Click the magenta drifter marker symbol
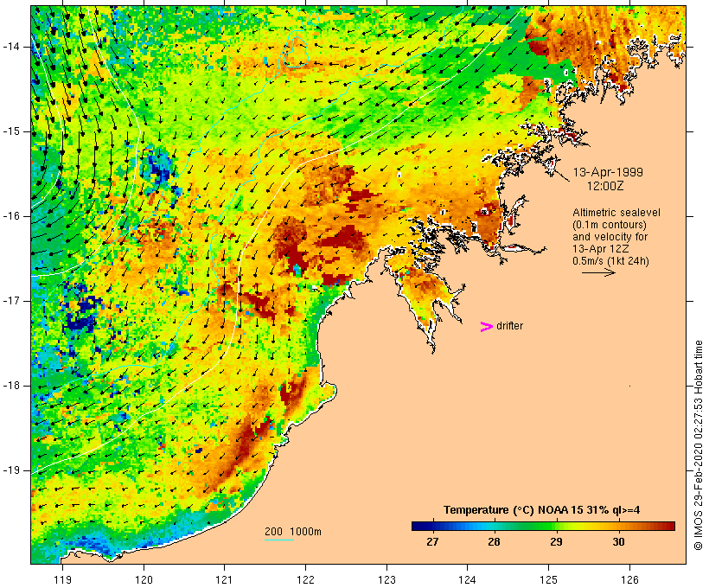 coord(486,327)
